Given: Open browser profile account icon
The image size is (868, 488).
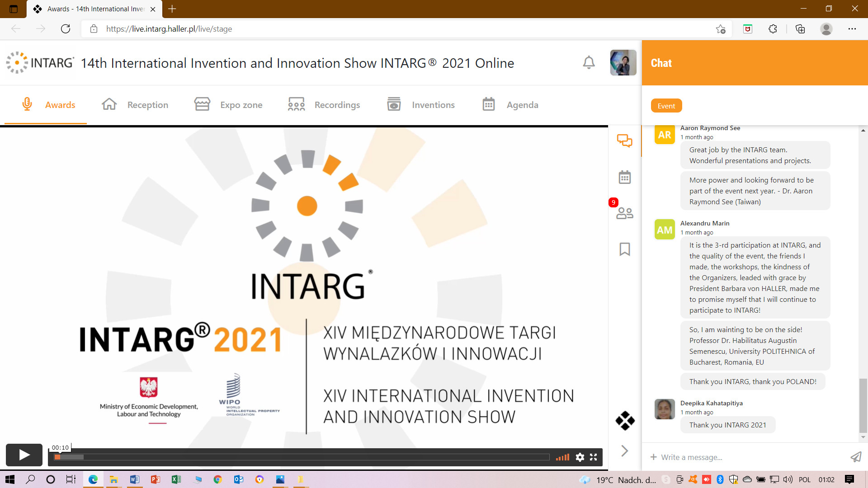Looking at the screenshot, I should pos(826,29).
